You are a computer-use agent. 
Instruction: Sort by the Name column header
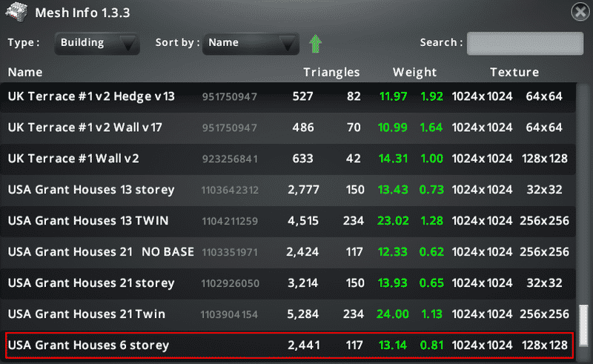25,73
